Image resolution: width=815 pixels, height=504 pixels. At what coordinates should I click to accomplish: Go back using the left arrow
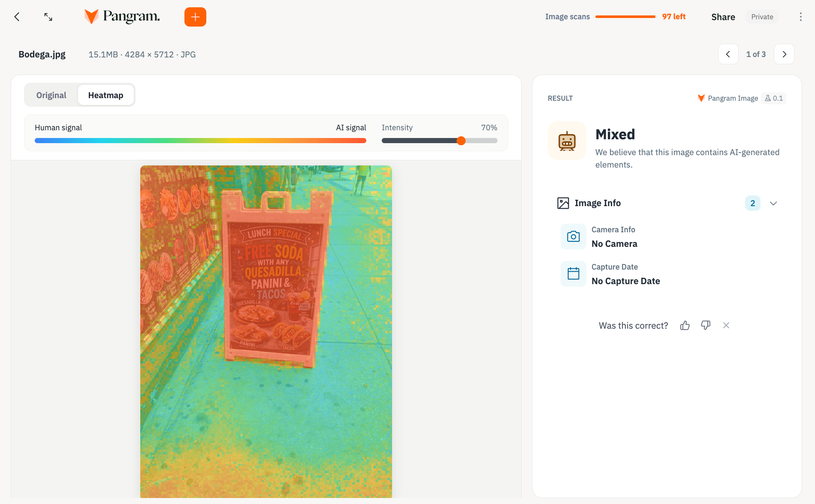(17, 17)
